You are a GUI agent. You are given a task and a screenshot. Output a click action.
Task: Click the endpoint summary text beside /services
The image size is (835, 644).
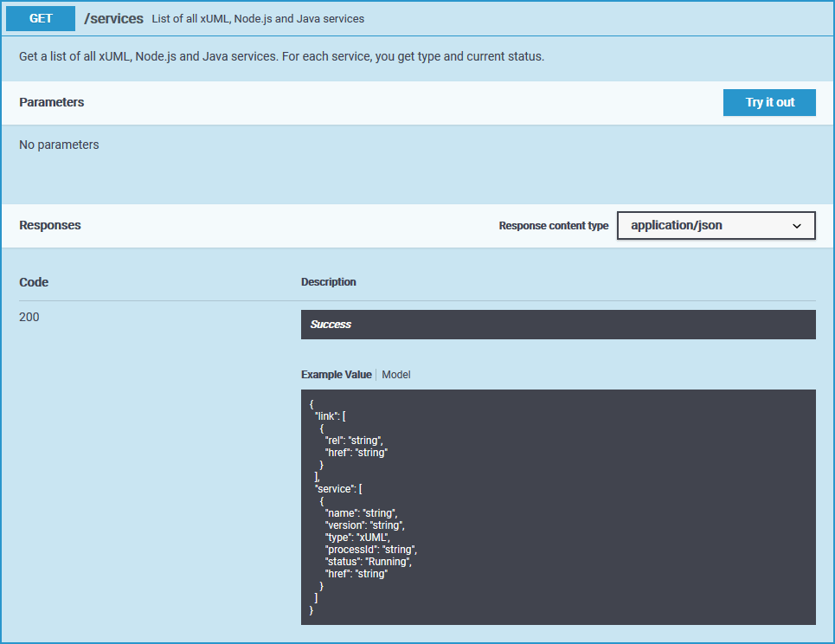(x=258, y=19)
